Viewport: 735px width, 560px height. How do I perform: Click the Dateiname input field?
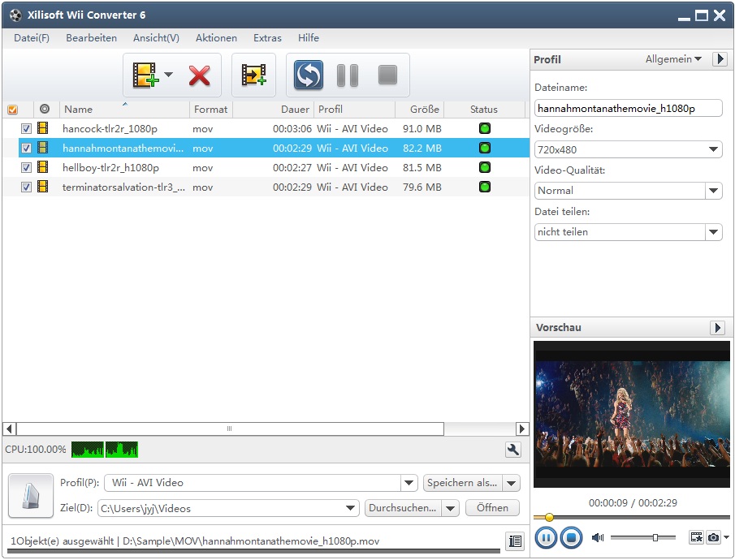[x=628, y=109]
